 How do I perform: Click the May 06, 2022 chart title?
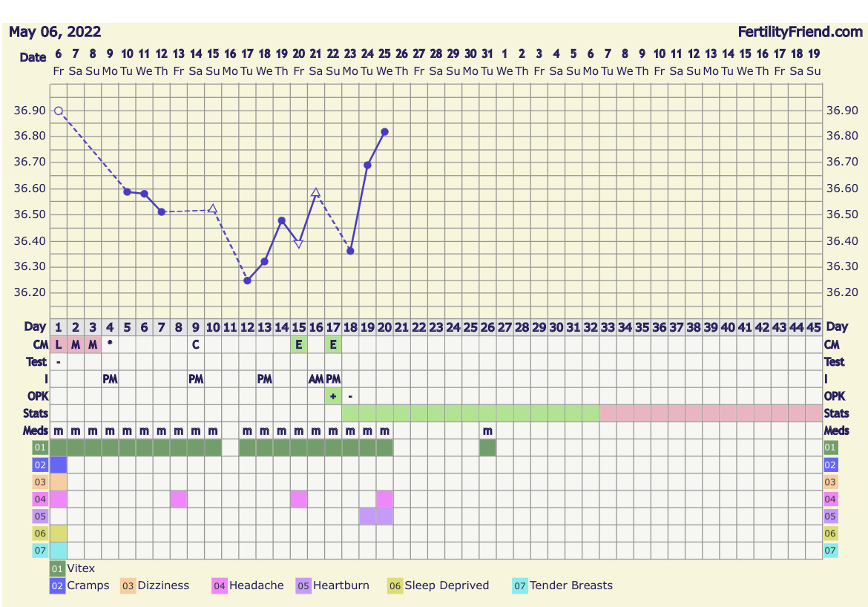click(55, 32)
